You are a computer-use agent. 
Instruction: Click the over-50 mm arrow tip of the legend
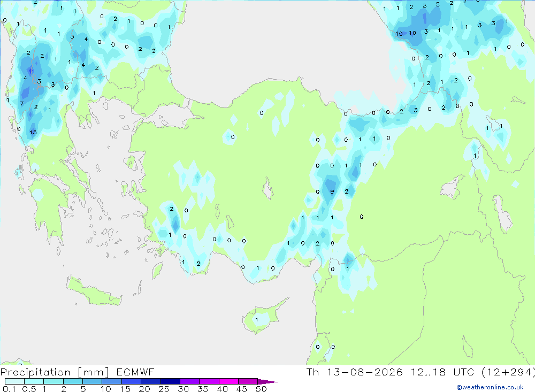267,382
